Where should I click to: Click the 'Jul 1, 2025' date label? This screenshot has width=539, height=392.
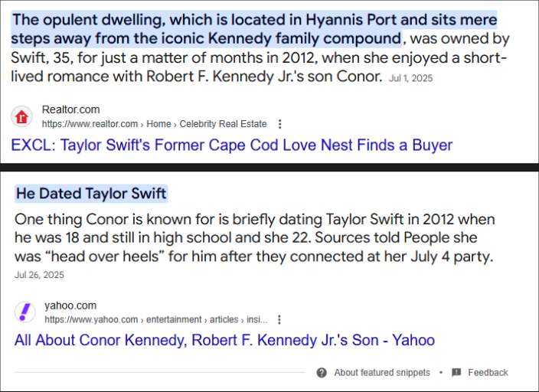[411, 78]
